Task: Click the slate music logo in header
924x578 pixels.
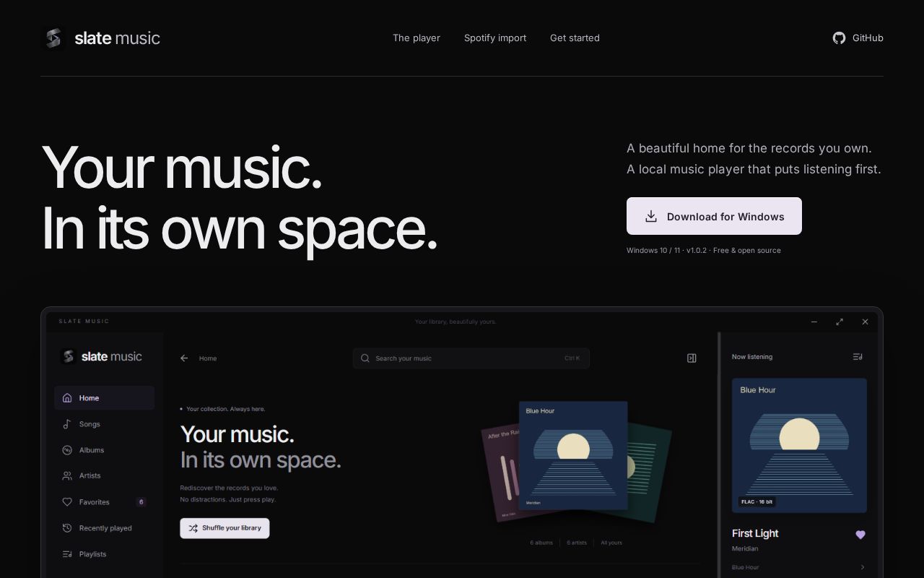Action: tap(101, 38)
